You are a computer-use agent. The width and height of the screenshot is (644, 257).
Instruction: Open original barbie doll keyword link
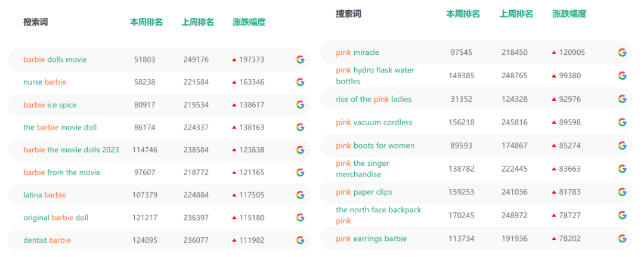click(x=55, y=218)
